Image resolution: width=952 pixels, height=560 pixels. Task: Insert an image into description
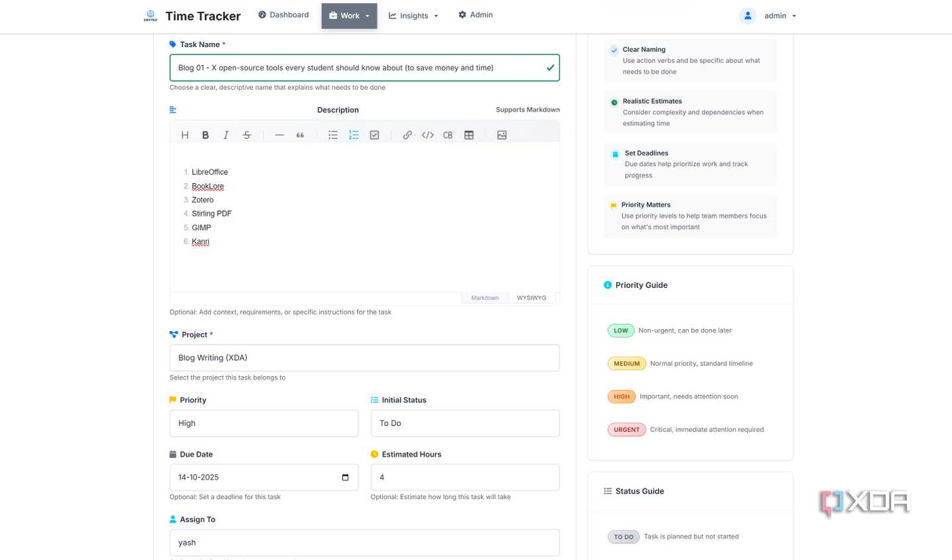(x=502, y=135)
